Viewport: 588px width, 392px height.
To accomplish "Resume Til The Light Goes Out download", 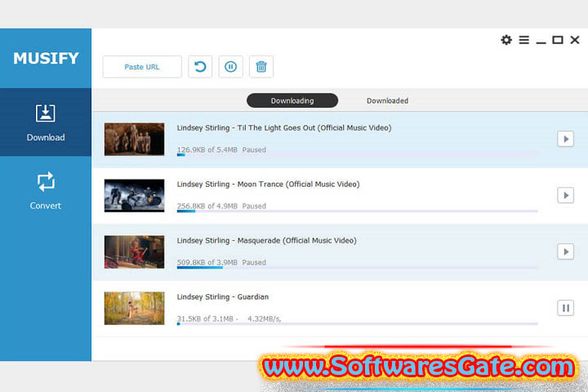I will point(565,139).
